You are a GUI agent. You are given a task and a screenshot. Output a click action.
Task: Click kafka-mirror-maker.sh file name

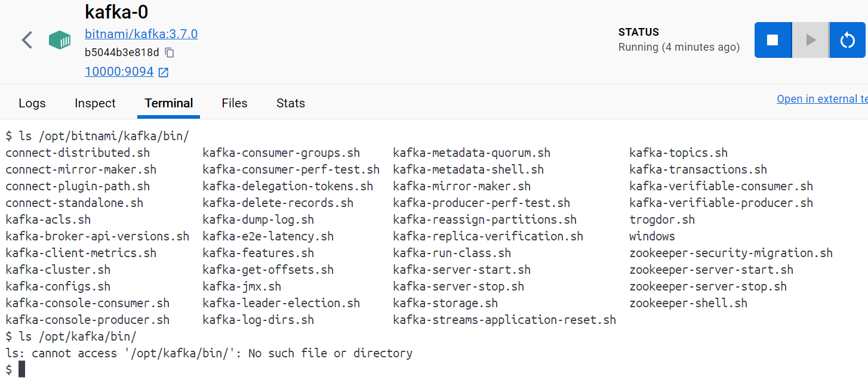pos(462,186)
